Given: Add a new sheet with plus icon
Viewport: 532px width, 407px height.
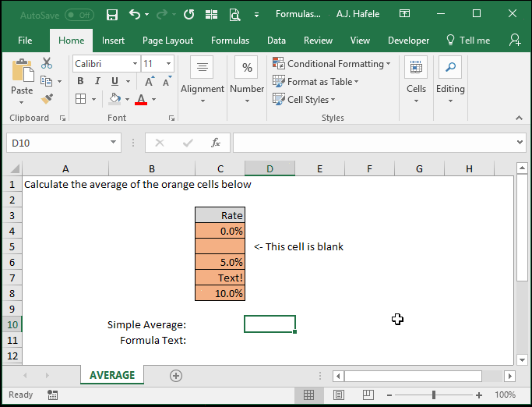Looking at the screenshot, I should coord(176,375).
